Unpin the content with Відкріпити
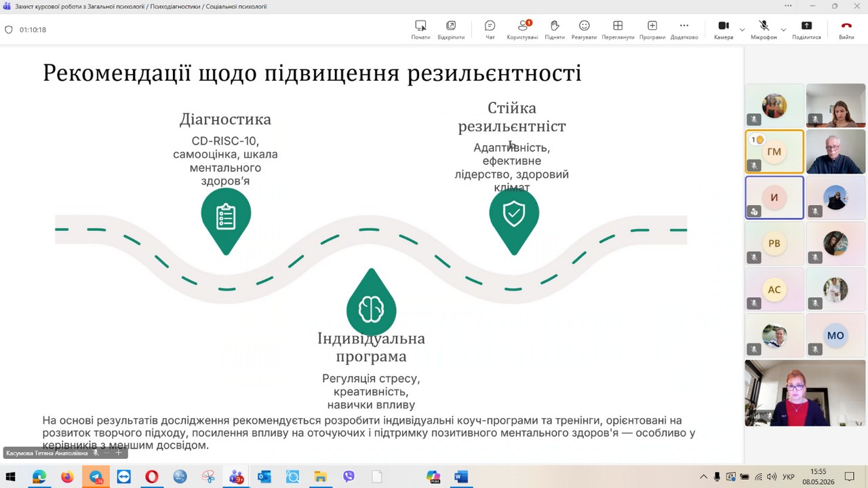The height and width of the screenshot is (488, 868). tap(451, 29)
